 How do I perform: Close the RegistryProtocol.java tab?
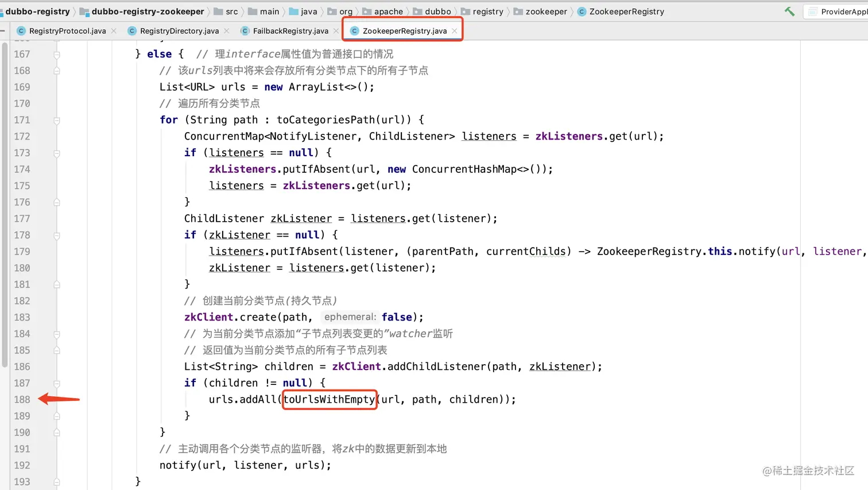pos(114,31)
